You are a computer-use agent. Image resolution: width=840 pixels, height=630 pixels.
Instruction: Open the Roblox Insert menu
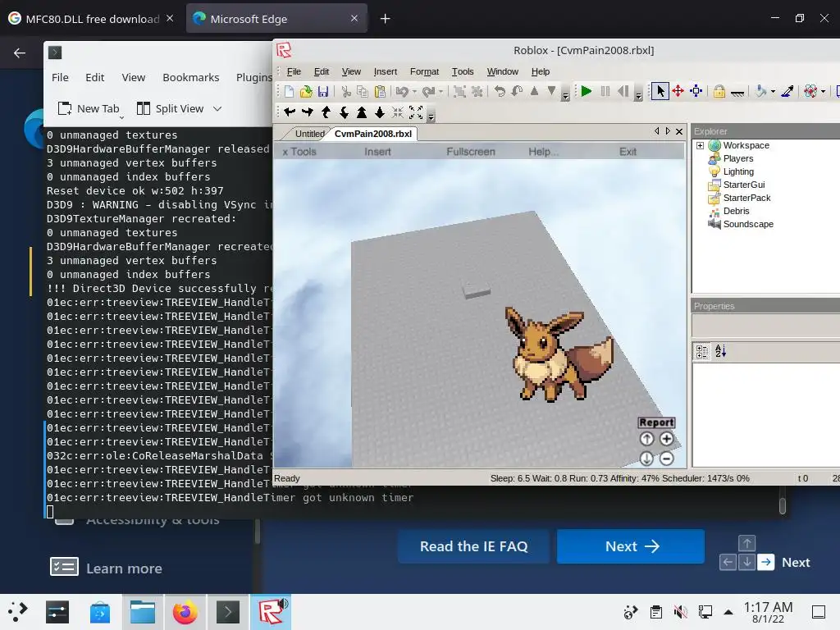point(386,71)
